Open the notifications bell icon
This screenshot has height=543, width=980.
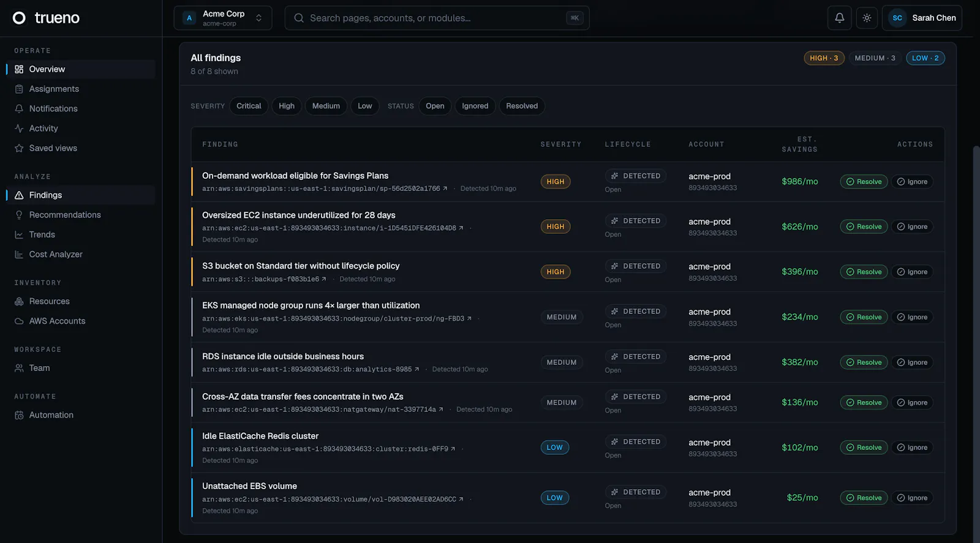[840, 18]
